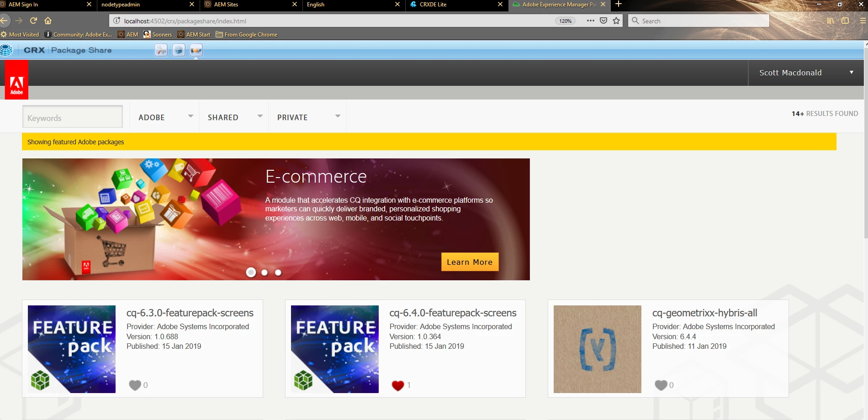Open the browser Library icon
The image size is (868, 420).
pos(831,21)
